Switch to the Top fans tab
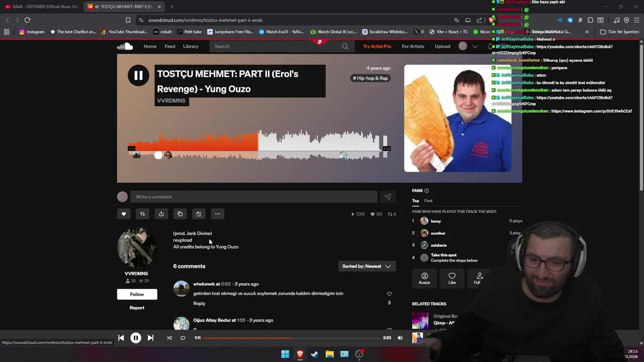This screenshot has width=644, height=362. pyautogui.click(x=416, y=201)
